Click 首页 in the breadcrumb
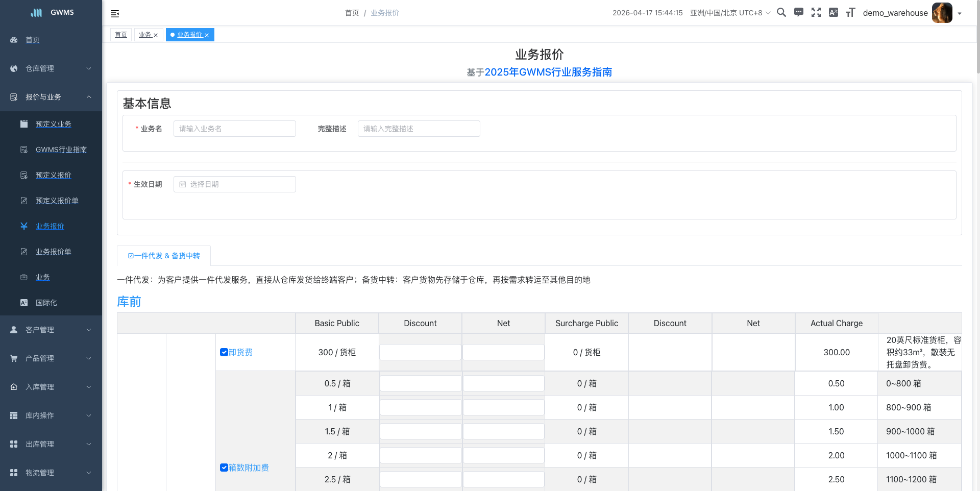This screenshot has height=491, width=980. pyautogui.click(x=352, y=13)
